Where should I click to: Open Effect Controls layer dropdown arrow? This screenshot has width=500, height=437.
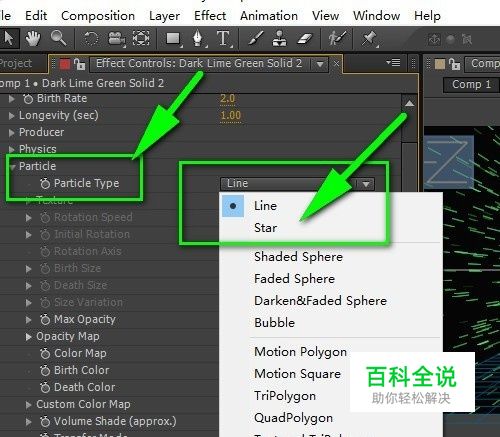(x=320, y=64)
